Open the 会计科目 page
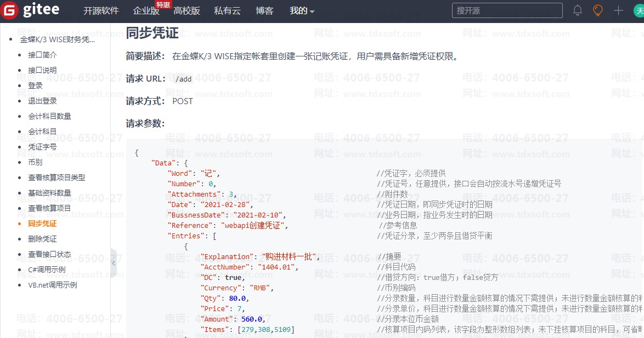Image resolution: width=644 pixels, height=338 pixels. [x=42, y=131]
